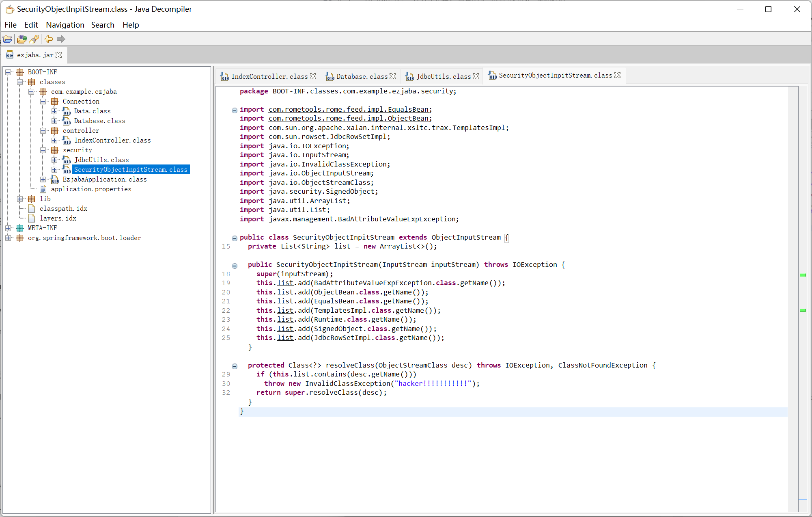The image size is (812, 517).
Task: Click the Forward navigation arrow
Action: [x=61, y=39]
